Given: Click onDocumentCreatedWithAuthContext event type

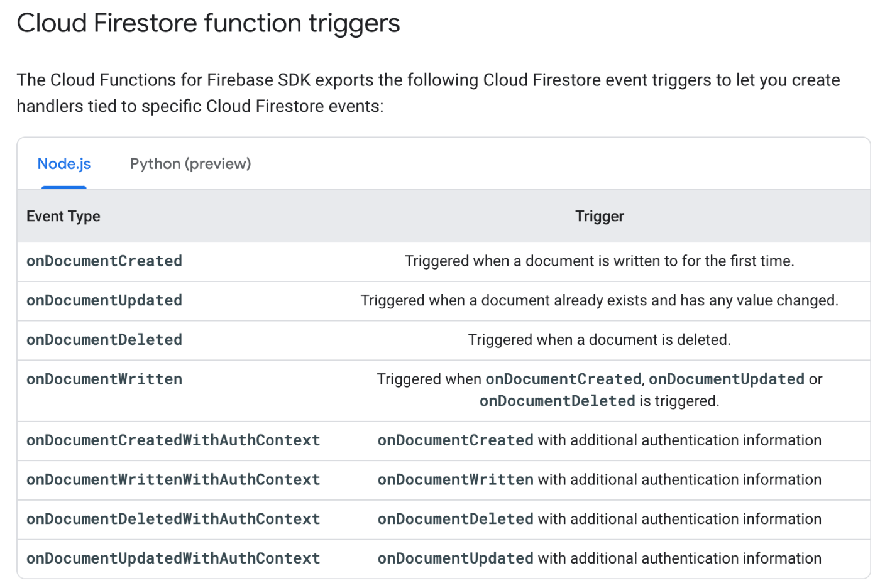Looking at the screenshot, I should (x=173, y=440).
